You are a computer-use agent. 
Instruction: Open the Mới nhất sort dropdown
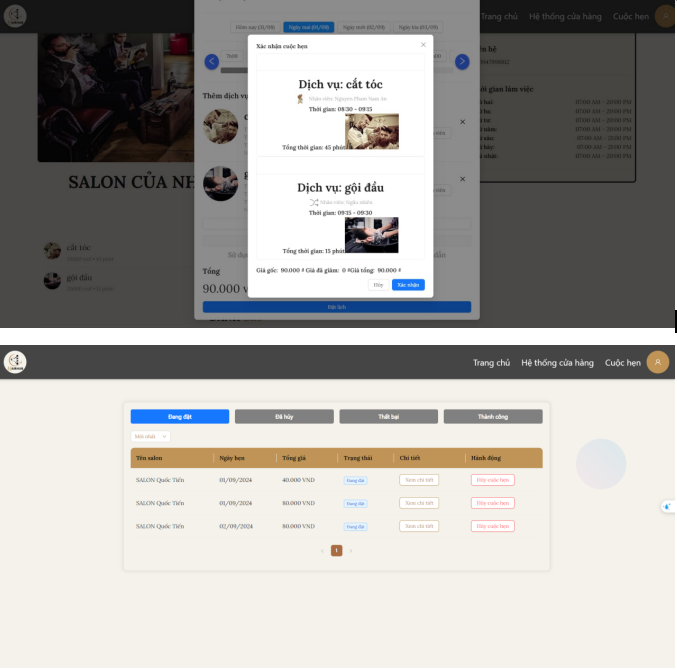(150, 436)
